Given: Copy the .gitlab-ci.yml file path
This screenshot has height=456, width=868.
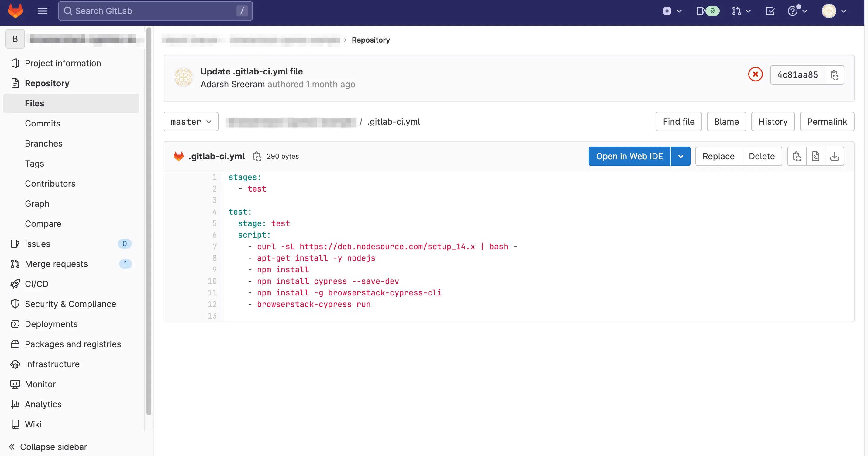Looking at the screenshot, I should pyautogui.click(x=257, y=156).
